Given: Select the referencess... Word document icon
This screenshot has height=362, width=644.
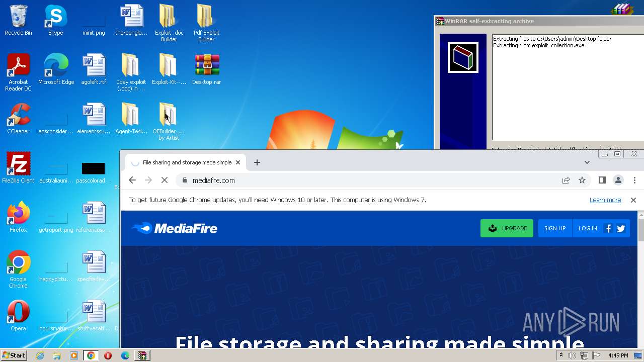Looking at the screenshot, I should tap(94, 217).
